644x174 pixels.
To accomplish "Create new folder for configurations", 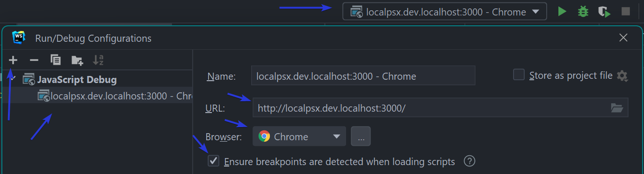I will 77,60.
